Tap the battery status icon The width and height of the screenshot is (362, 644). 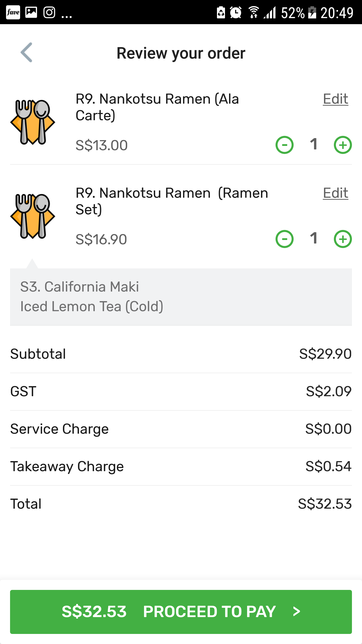[x=312, y=12]
